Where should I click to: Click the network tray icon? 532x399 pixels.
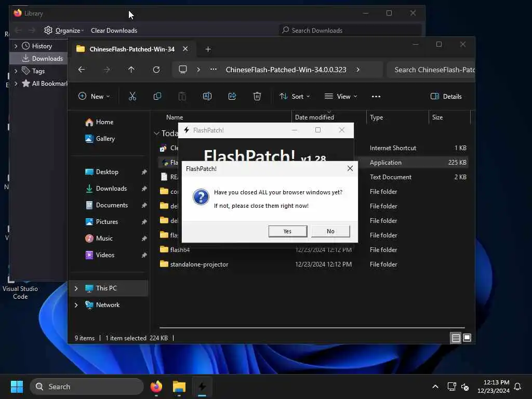coord(451,387)
